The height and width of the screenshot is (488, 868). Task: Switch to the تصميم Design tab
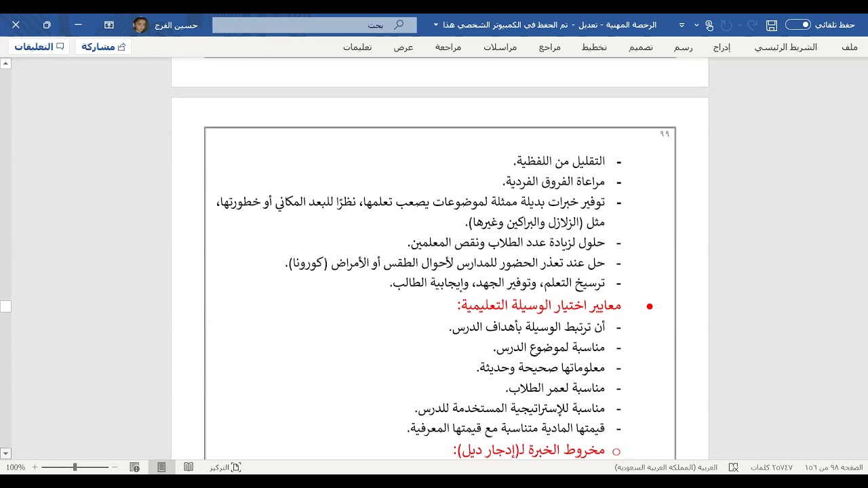(640, 47)
